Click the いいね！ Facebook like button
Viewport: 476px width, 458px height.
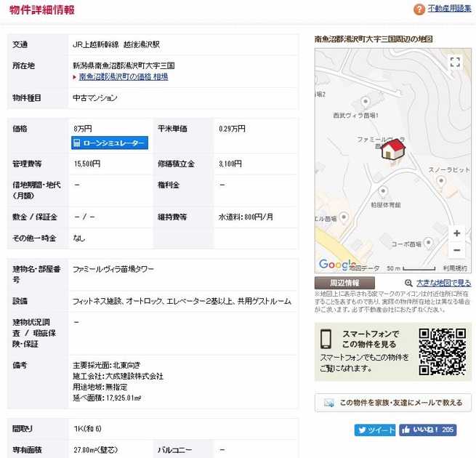coord(428,430)
